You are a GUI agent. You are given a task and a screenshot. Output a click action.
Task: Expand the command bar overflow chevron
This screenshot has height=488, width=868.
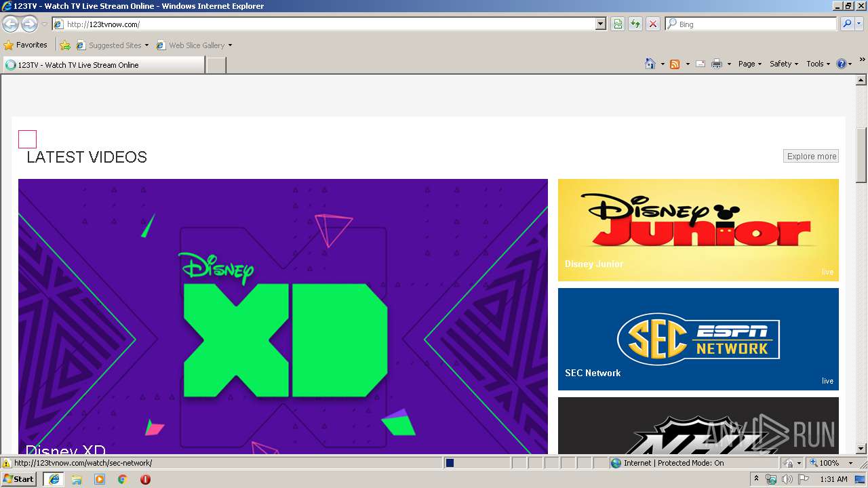tap(862, 60)
